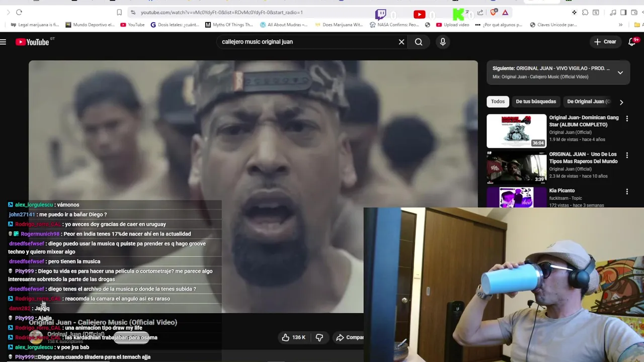644x362 pixels.
Task: Start voice search with the microphone icon
Action: point(443,42)
